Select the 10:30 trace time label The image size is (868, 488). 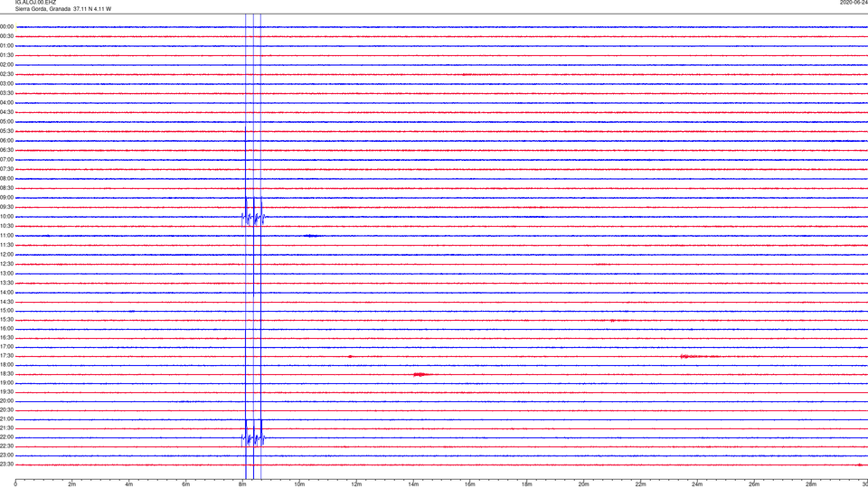pyautogui.click(x=7, y=226)
